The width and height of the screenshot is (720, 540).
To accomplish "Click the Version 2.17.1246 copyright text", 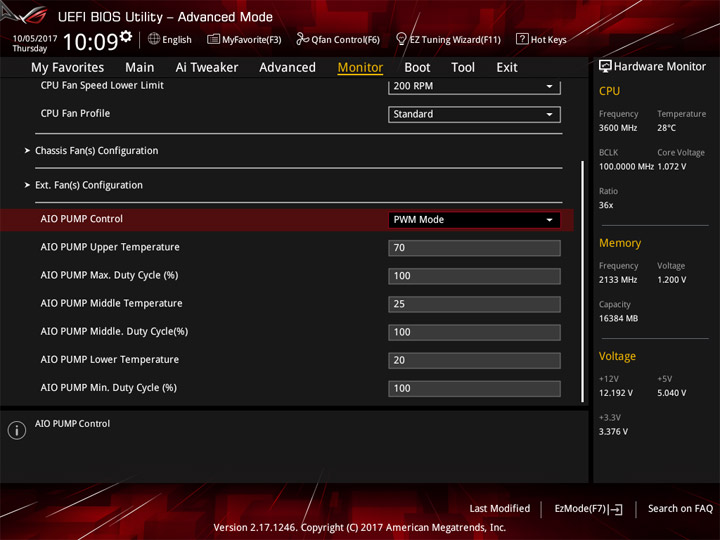I will tap(360, 528).
